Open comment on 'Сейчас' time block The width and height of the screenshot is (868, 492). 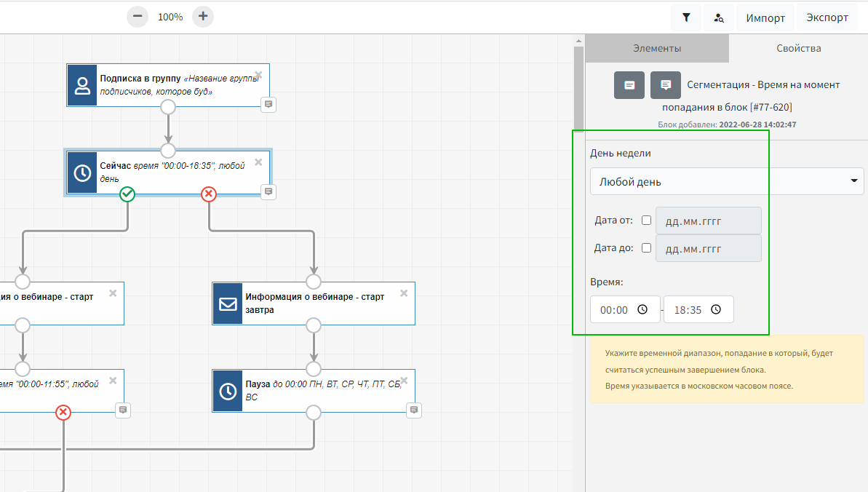268,191
